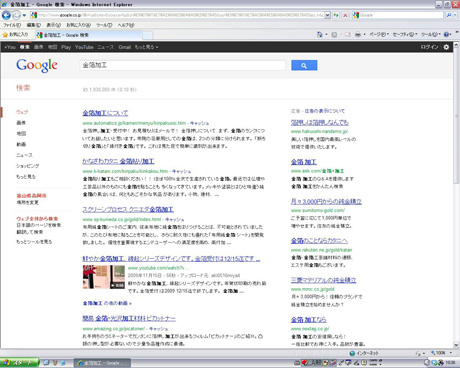Click the IE Forward navigation button
Viewport: 460px width, 368px height.
[x=16, y=15]
